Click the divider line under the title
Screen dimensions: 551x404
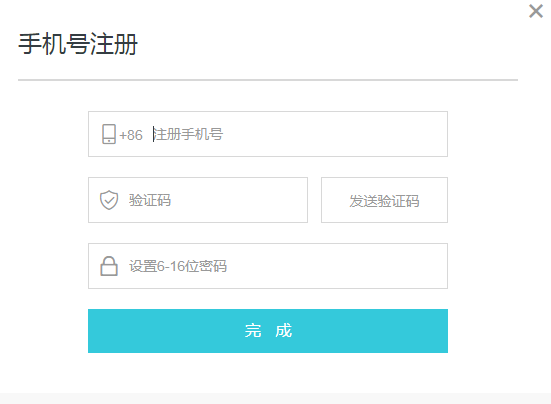(268, 80)
